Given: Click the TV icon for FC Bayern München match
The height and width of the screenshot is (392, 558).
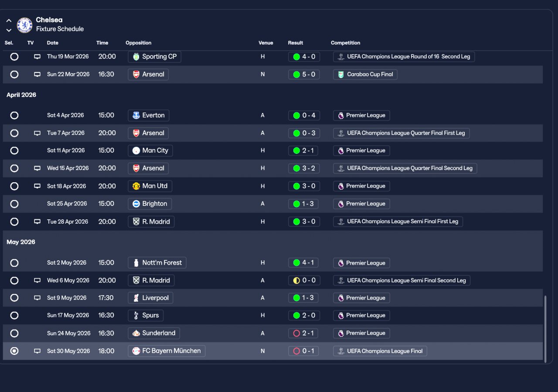Looking at the screenshot, I should click(37, 351).
